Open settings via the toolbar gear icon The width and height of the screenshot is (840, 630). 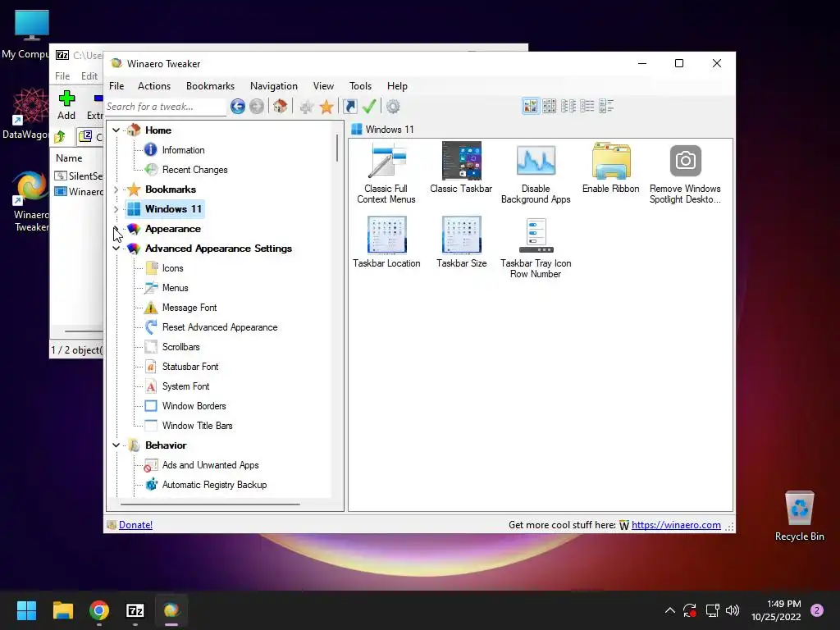pyautogui.click(x=393, y=107)
